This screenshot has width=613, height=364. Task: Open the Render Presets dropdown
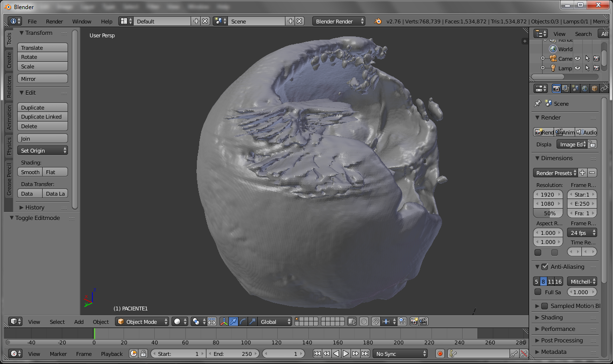click(x=556, y=173)
